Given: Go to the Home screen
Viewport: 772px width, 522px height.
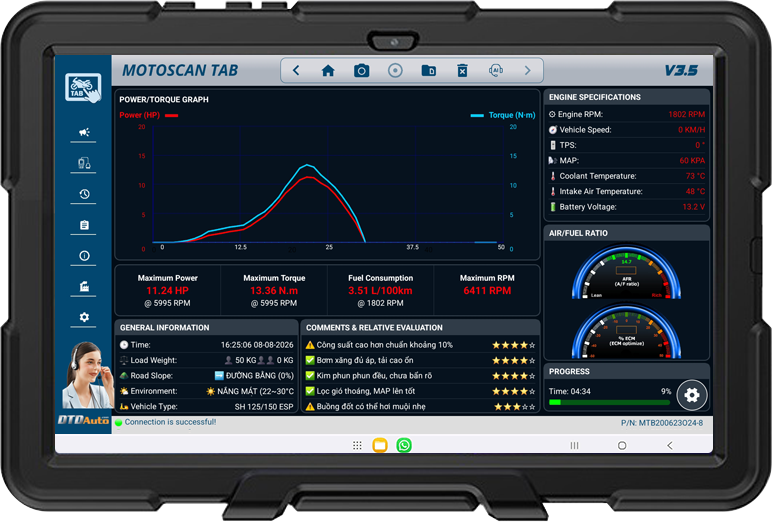Looking at the screenshot, I should 328,70.
